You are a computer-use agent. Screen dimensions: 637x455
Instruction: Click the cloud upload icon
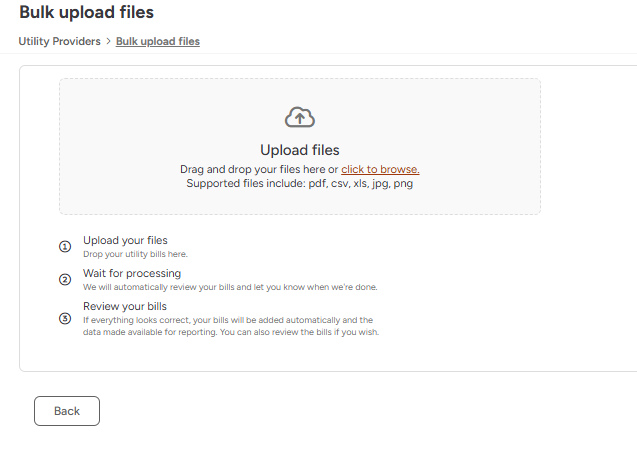(300, 117)
